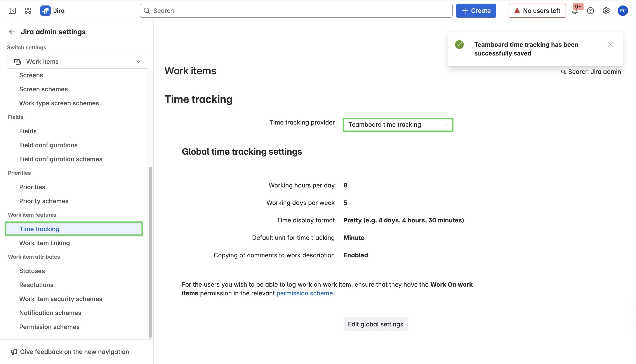
Task: Click the Create button
Action: coord(476,11)
